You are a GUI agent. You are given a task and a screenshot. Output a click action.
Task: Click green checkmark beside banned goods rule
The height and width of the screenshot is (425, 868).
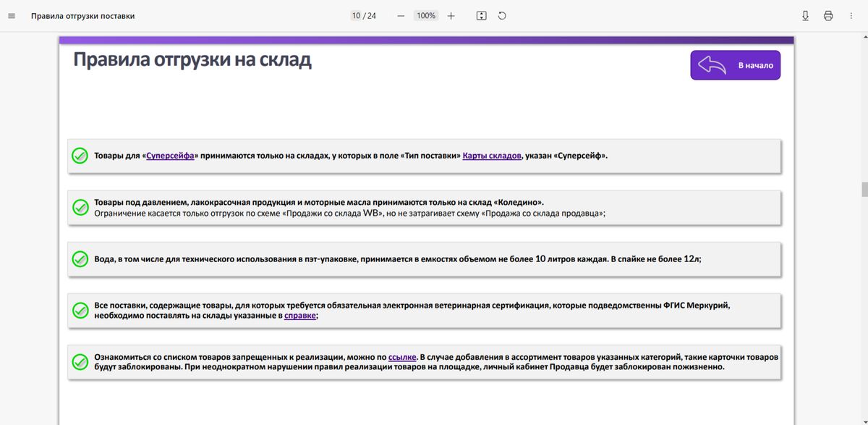pyautogui.click(x=80, y=362)
